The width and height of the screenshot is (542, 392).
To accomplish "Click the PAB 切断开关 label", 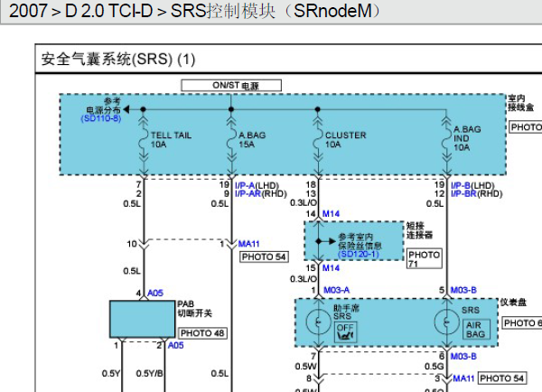I will pos(194,309).
